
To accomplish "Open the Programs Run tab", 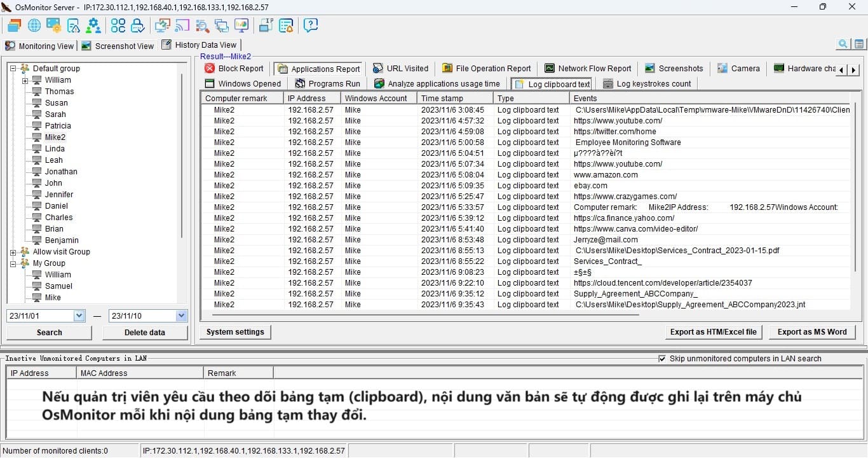I will coord(327,83).
